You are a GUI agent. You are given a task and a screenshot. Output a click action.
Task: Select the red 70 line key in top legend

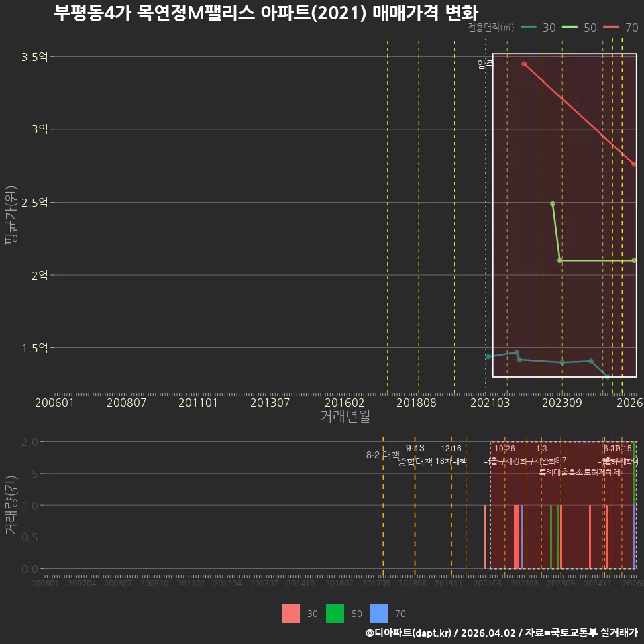(610, 28)
